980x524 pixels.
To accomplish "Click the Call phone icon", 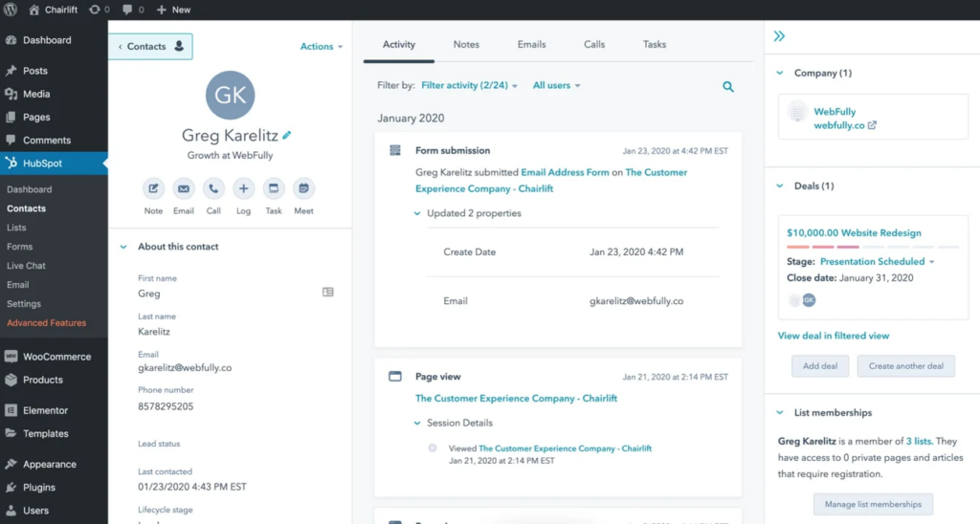I will click(x=213, y=189).
